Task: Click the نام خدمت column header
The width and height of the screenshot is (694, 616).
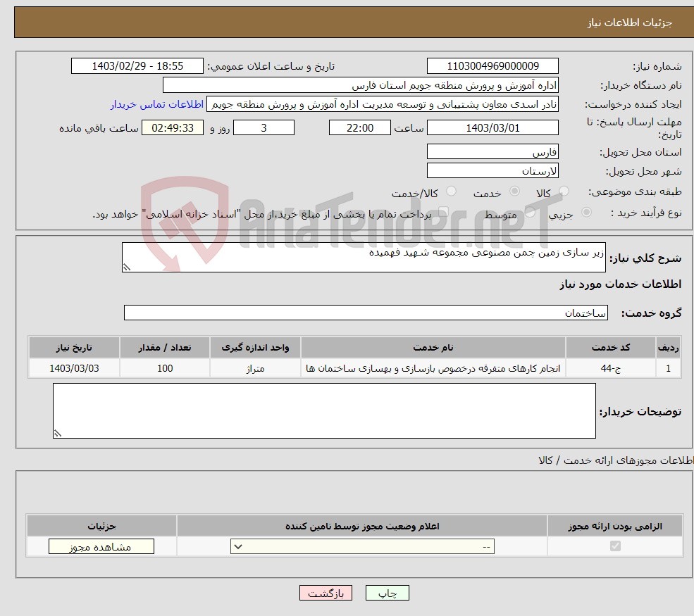Action: tap(433, 348)
